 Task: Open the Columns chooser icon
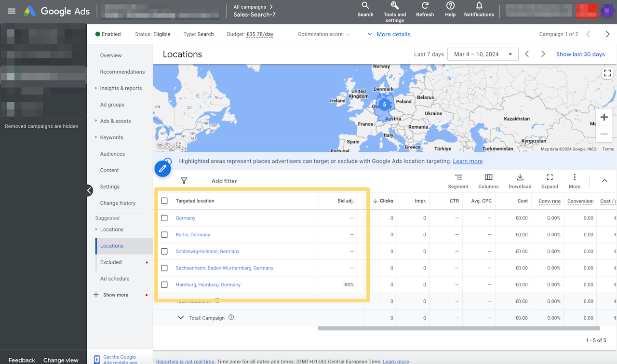488,178
